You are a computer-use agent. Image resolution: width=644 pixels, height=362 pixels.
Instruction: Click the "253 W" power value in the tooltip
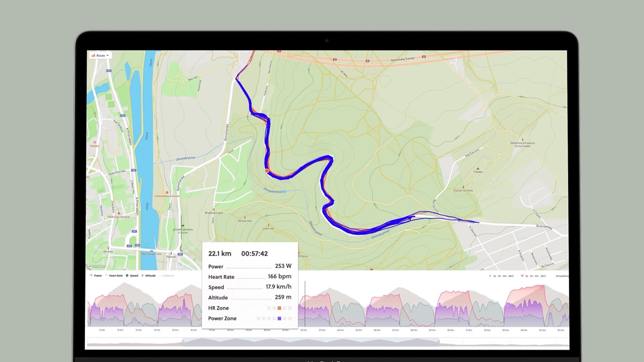pyautogui.click(x=283, y=266)
